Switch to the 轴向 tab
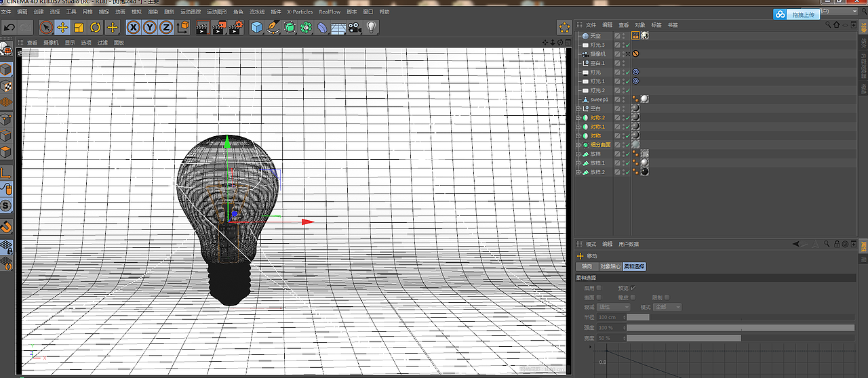 pyautogui.click(x=587, y=267)
